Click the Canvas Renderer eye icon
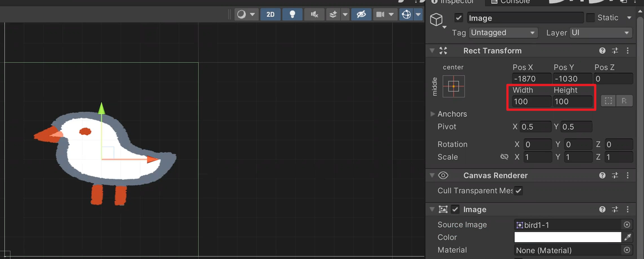Viewport: 644px width, 259px height. [x=443, y=175]
